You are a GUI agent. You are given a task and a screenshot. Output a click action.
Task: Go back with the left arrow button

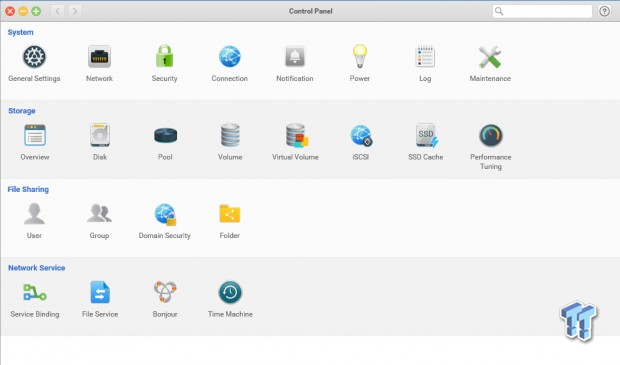pyautogui.click(x=58, y=11)
